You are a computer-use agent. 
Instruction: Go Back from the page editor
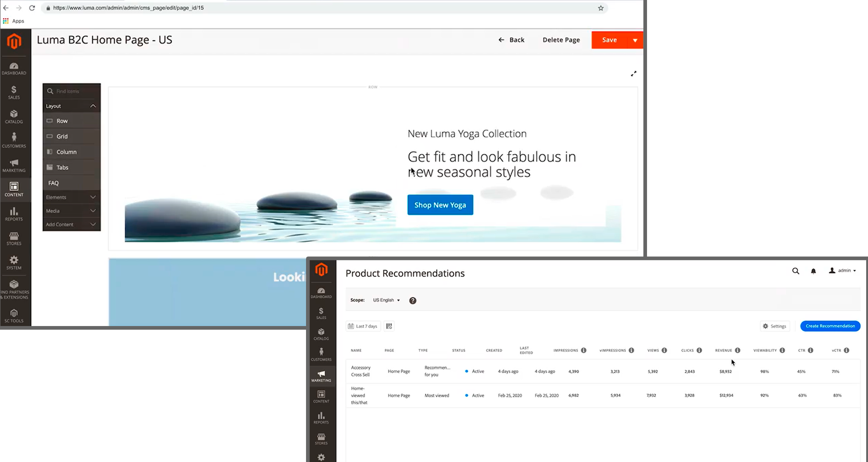(512, 40)
